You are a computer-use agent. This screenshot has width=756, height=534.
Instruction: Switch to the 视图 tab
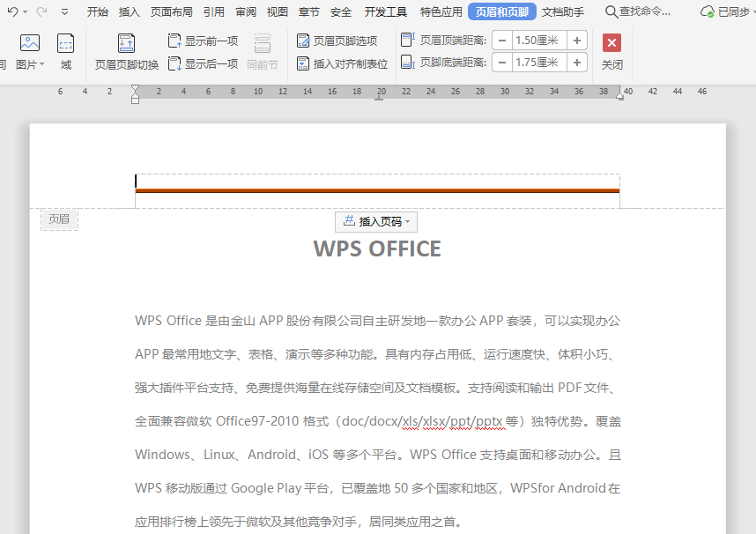coord(278,11)
